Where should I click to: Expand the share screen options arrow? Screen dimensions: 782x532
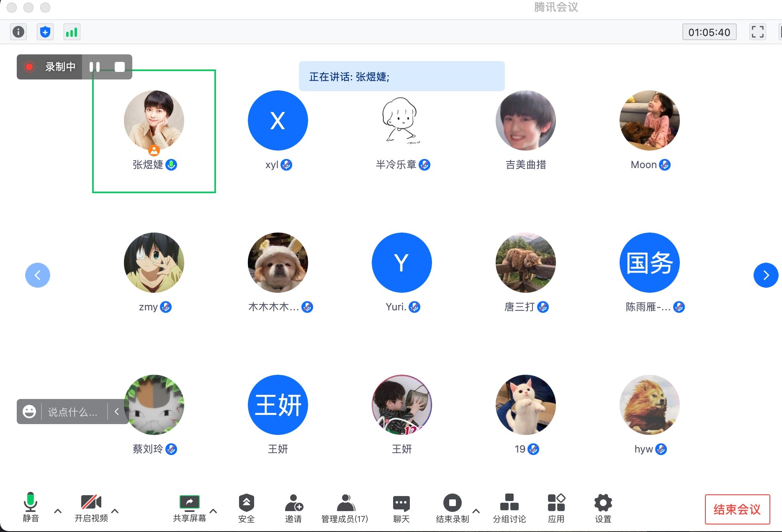click(x=213, y=511)
